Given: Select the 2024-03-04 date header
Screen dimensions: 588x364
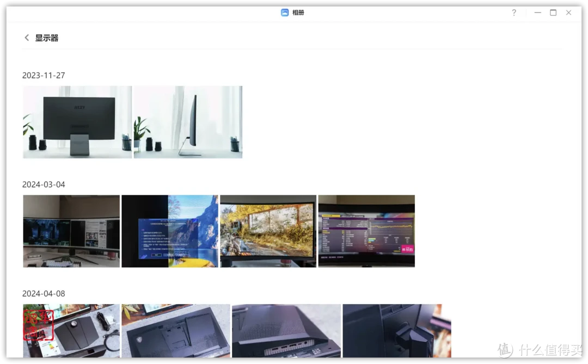Looking at the screenshot, I should [x=44, y=184].
